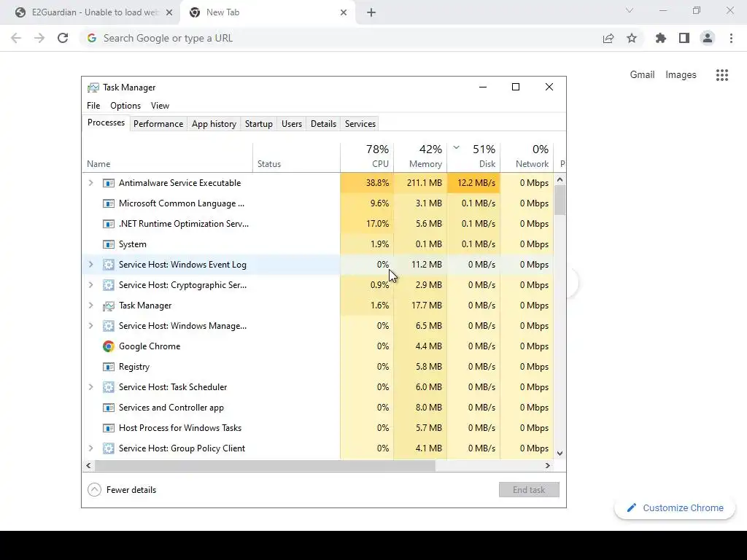This screenshot has width=747, height=560.
Task: Switch to the App history tab
Action: click(x=214, y=124)
